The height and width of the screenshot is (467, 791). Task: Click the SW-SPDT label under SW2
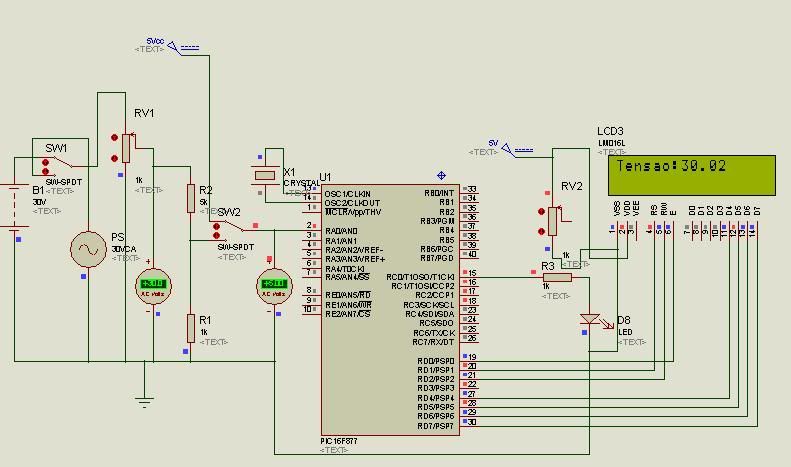click(x=236, y=247)
